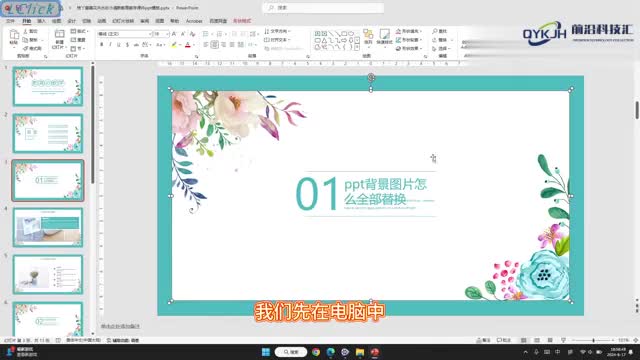Switch to the Design ribbon tab

point(71,21)
